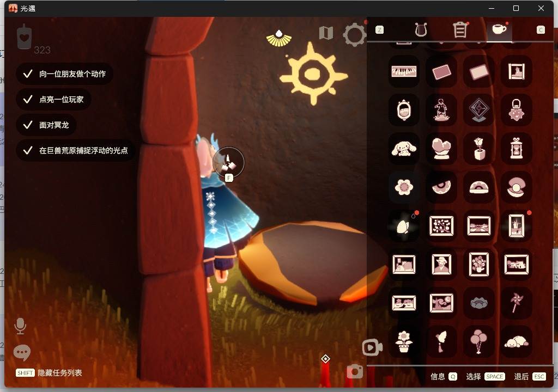Screen dimensions: 558x392
Task: Click the 向一位朋友做个动作 quest checkmark
Action: (28, 74)
